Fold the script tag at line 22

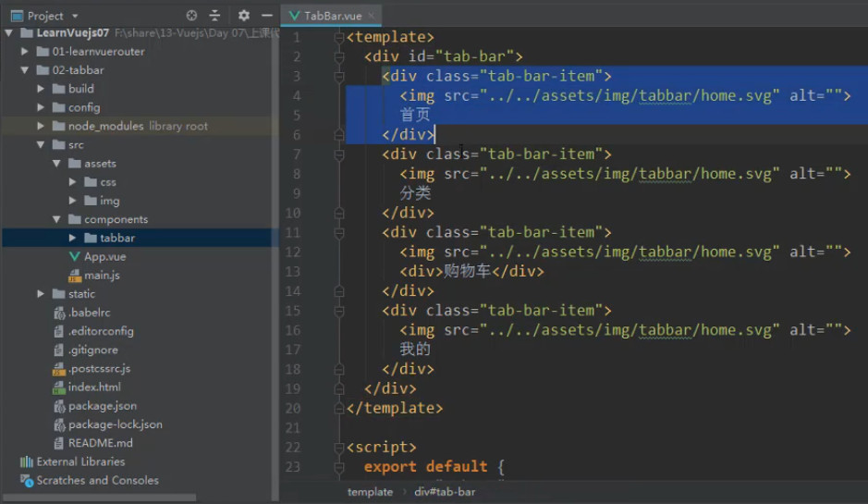(x=339, y=448)
